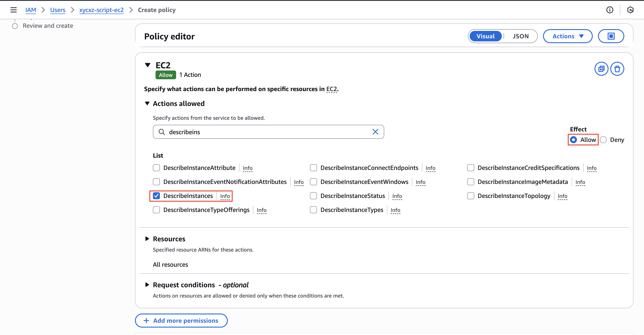Click the search magnifier in actions filter
Viewport: 644px width, 335px height.
click(x=162, y=132)
